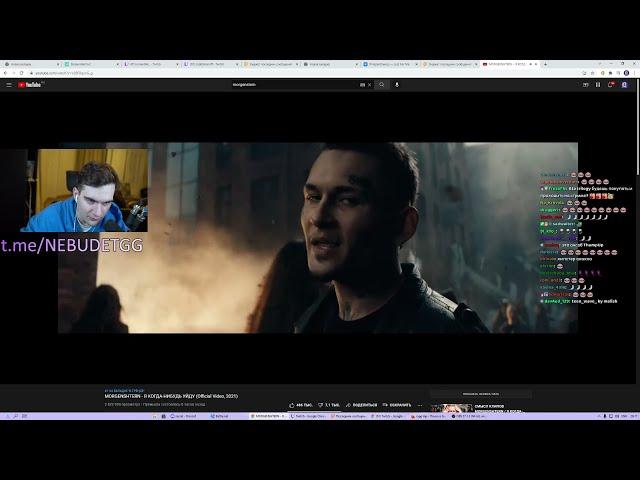Open the YouTube apps grid icon
The width and height of the screenshot is (640, 480).
coord(598,85)
